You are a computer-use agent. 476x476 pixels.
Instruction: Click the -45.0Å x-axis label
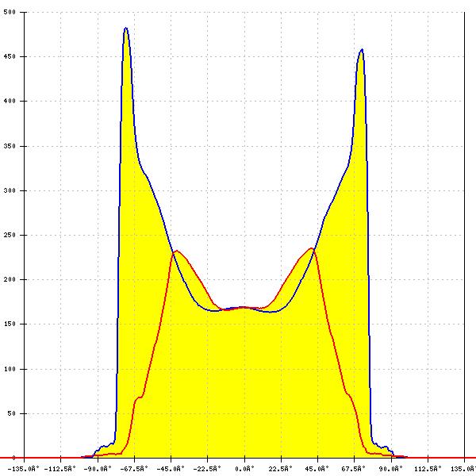[171, 469]
